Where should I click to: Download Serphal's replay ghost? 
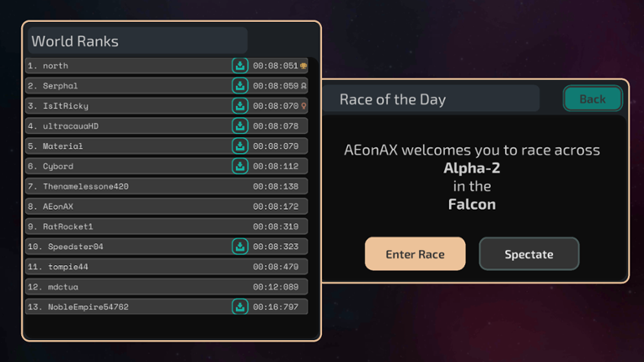[x=240, y=86]
